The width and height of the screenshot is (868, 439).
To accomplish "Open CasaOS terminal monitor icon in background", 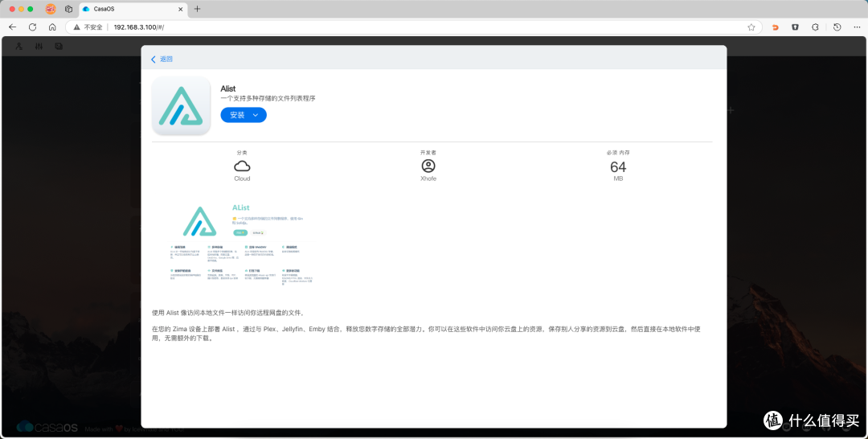I will 59,47.
